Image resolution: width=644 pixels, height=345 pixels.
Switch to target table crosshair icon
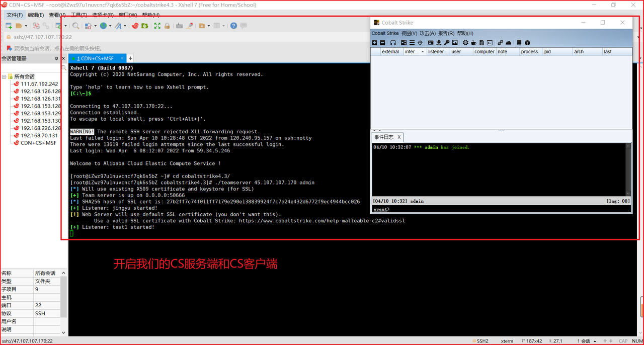[x=420, y=43]
